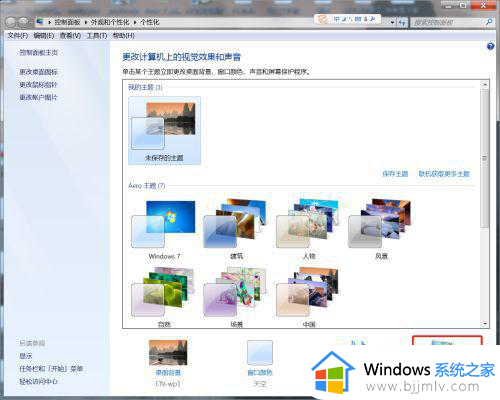
Task: Open the 任务栏和「开始」菜单 link
Action: 51,368
